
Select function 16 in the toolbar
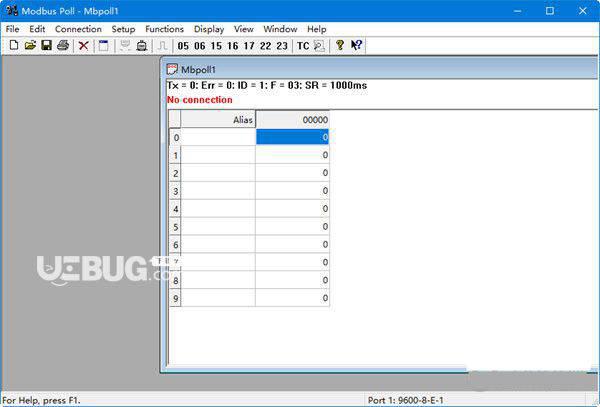[x=233, y=46]
